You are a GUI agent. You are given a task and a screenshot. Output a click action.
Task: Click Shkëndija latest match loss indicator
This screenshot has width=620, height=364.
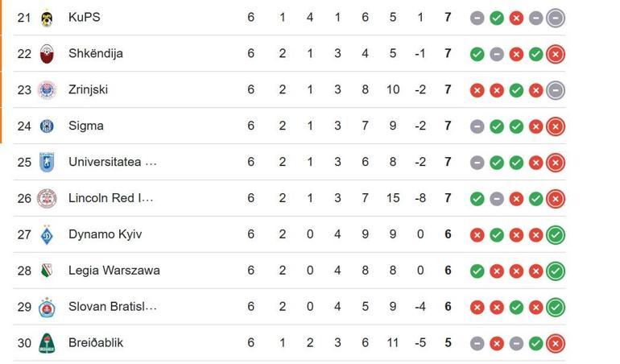[555, 54]
